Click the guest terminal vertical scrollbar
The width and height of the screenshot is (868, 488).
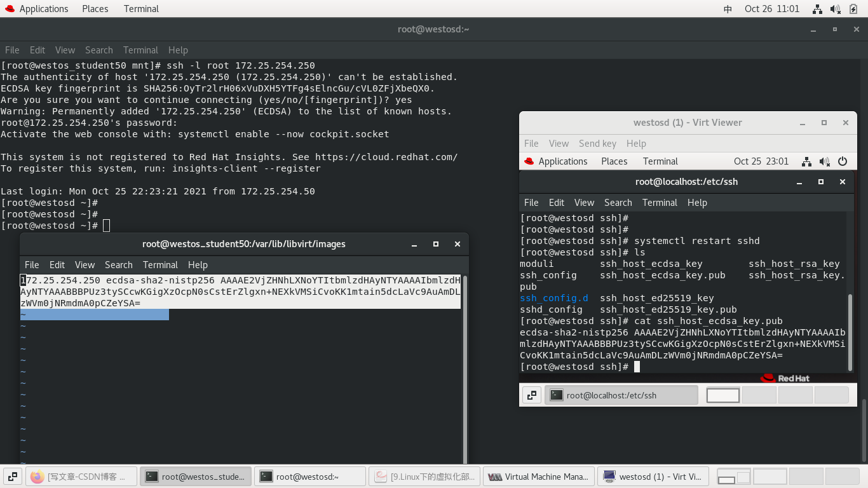tap(851, 332)
